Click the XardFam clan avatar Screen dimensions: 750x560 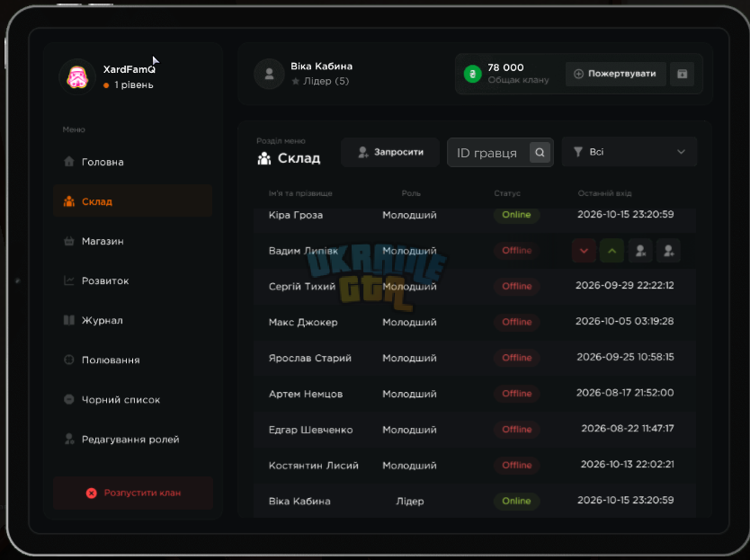click(77, 77)
